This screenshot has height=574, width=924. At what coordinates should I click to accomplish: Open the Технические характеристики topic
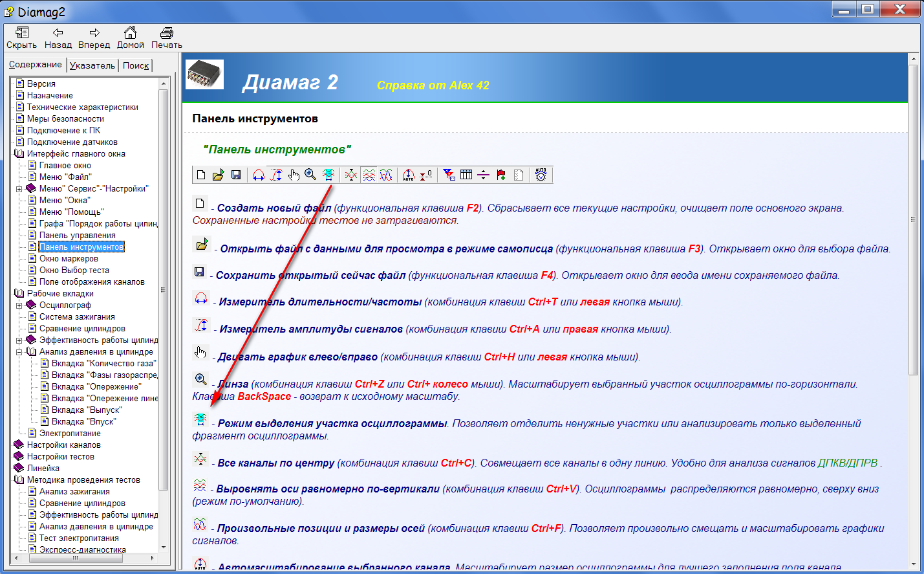coord(83,107)
